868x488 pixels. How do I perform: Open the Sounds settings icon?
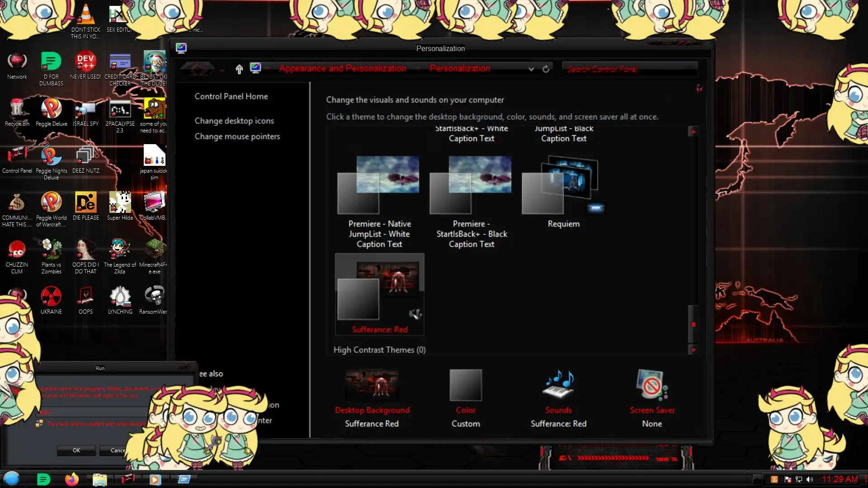click(558, 385)
